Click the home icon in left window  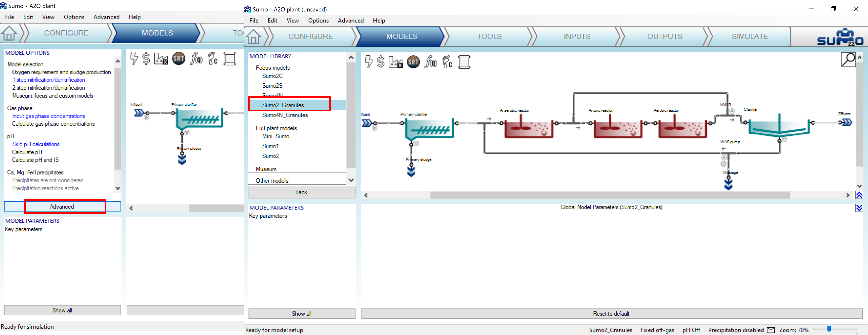point(9,33)
